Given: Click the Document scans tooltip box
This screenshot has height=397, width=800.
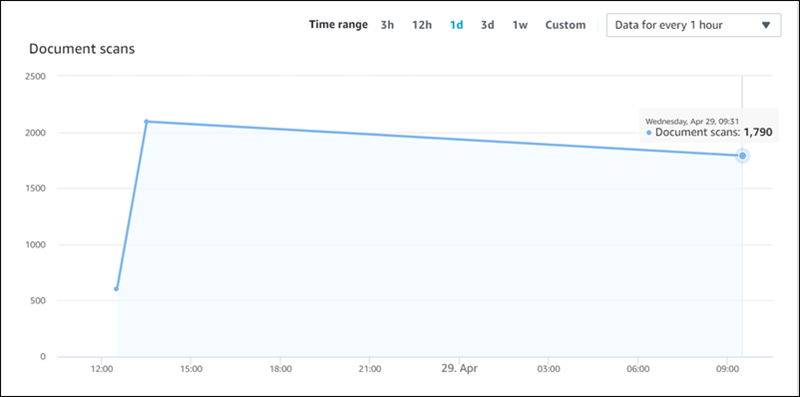Looking at the screenshot, I should coord(709,126).
